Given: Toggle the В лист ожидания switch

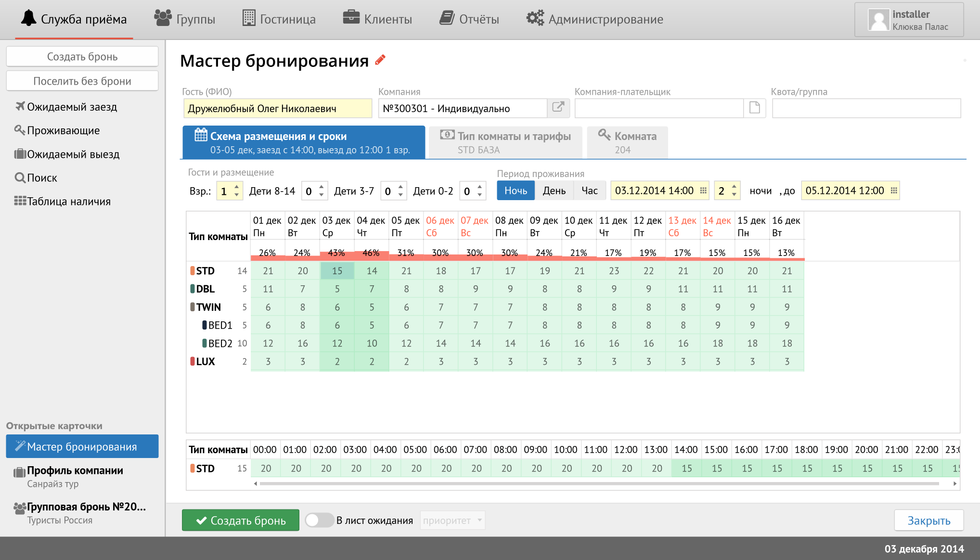Looking at the screenshot, I should [x=319, y=520].
